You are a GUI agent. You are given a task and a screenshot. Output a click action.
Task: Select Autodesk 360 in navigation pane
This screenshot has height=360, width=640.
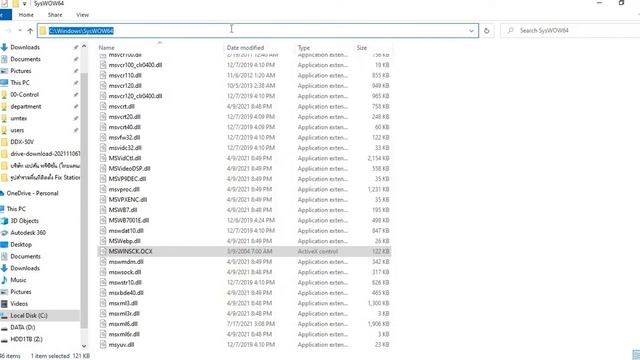(28, 233)
